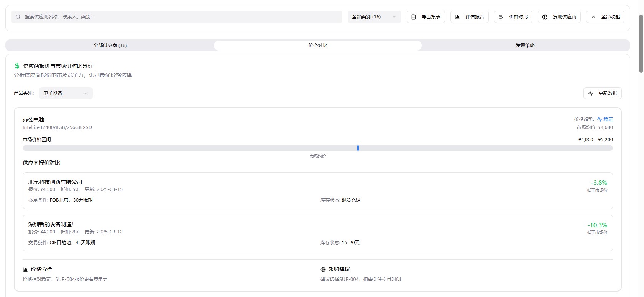
Task: Open the 发现策略 tab
Action: (x=525, y=46)
